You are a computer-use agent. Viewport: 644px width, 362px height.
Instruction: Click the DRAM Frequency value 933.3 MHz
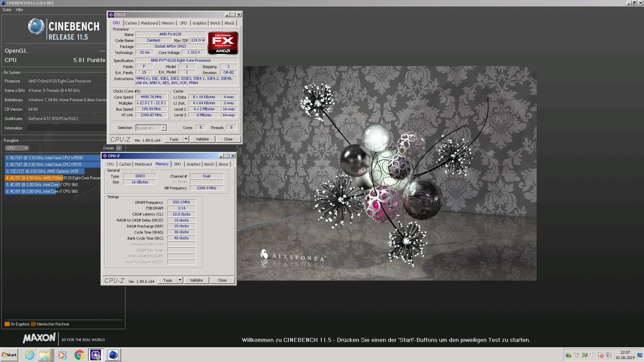tap(181, 202)
